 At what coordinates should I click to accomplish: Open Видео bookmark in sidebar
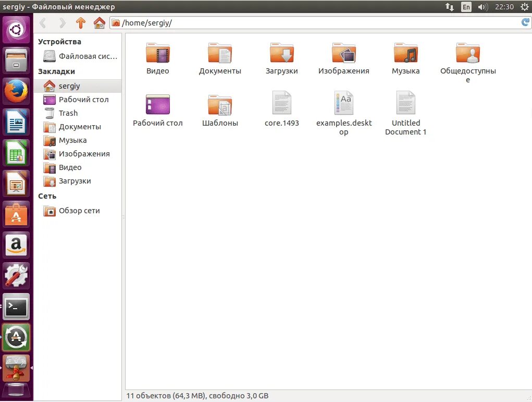pos(77,167)
